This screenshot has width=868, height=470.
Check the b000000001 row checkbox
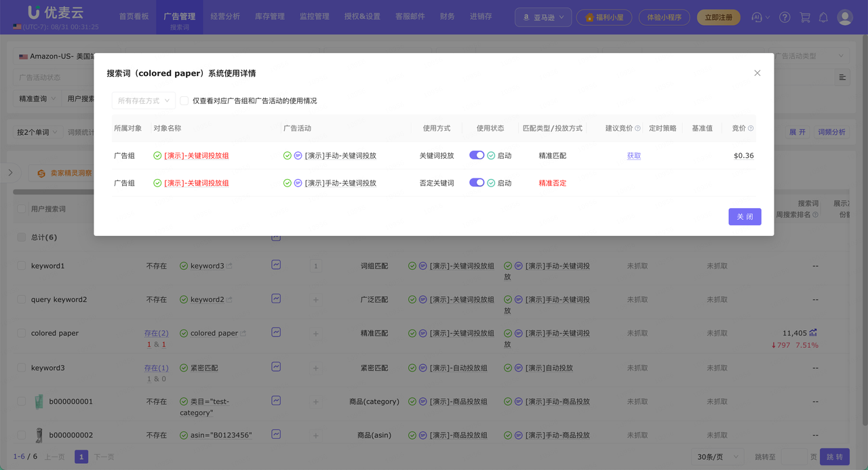pos(22,402)
